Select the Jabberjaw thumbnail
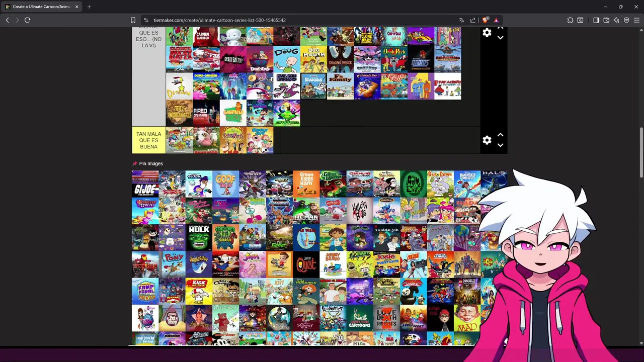Screen dimensions: 644x362 tap(199, 264)
